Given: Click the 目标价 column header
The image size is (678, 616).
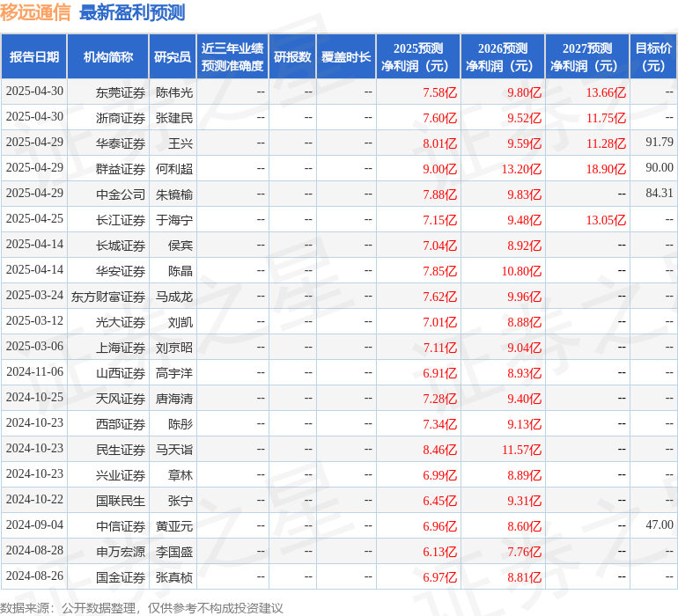Looking at the screenshot, I should [653, 57].
